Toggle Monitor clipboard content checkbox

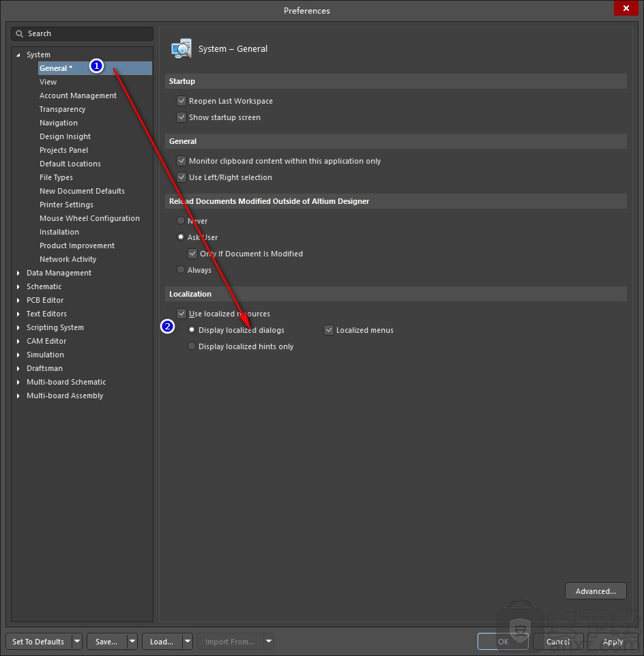coord(181,161)
